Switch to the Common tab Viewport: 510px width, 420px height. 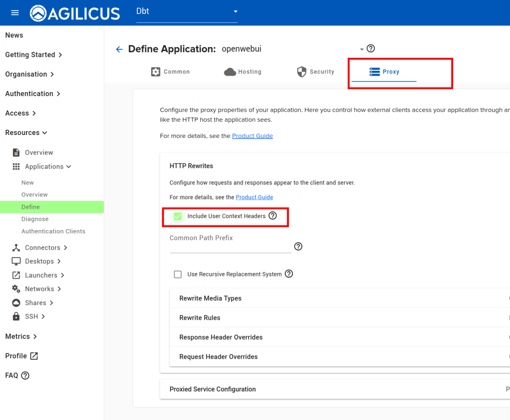[170, 72]
